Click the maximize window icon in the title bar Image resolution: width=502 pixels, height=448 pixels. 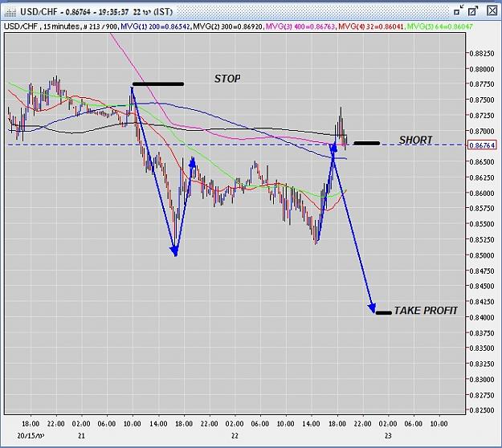[473, 11]
